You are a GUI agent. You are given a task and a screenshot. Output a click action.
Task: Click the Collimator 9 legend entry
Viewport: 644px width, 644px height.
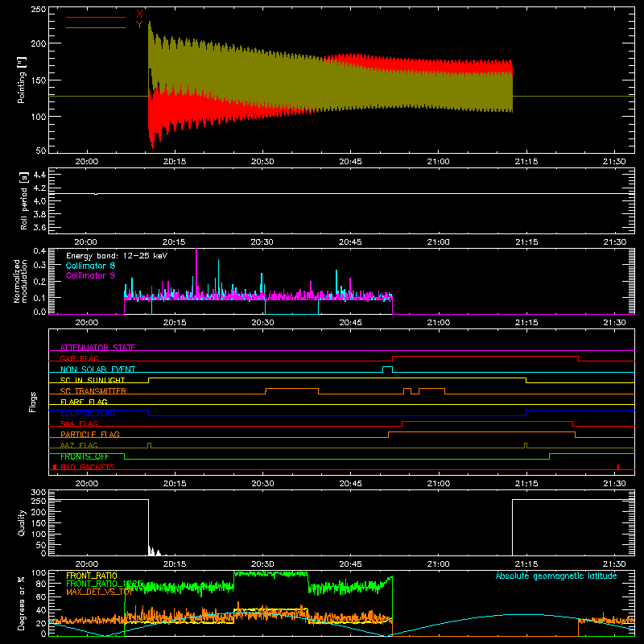90,275
